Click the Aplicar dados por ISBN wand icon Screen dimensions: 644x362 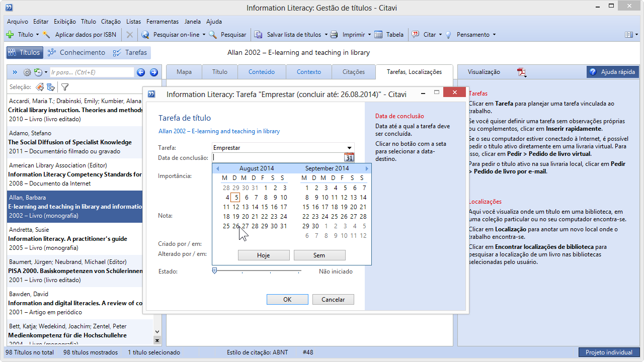46,35
